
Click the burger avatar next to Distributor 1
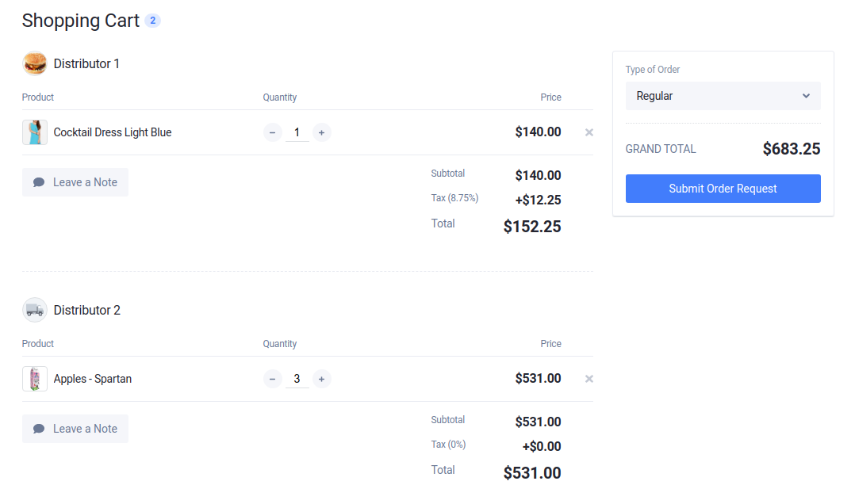34,63
